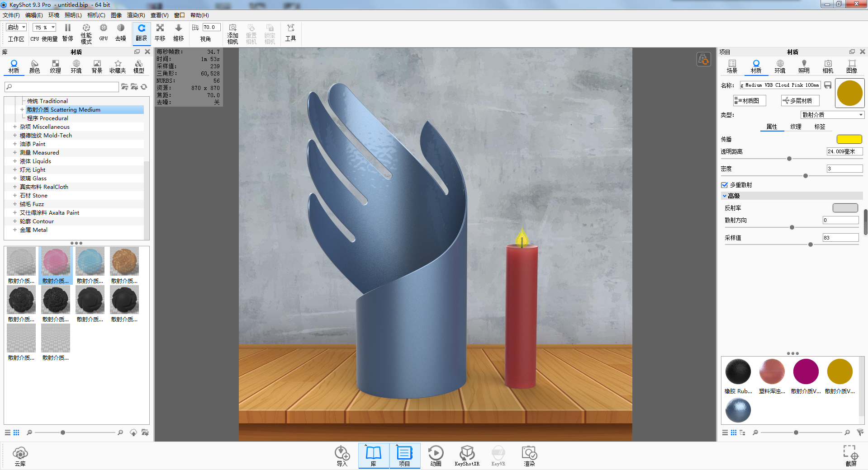Open the Cloud library (云库)

tap(20, 456)
